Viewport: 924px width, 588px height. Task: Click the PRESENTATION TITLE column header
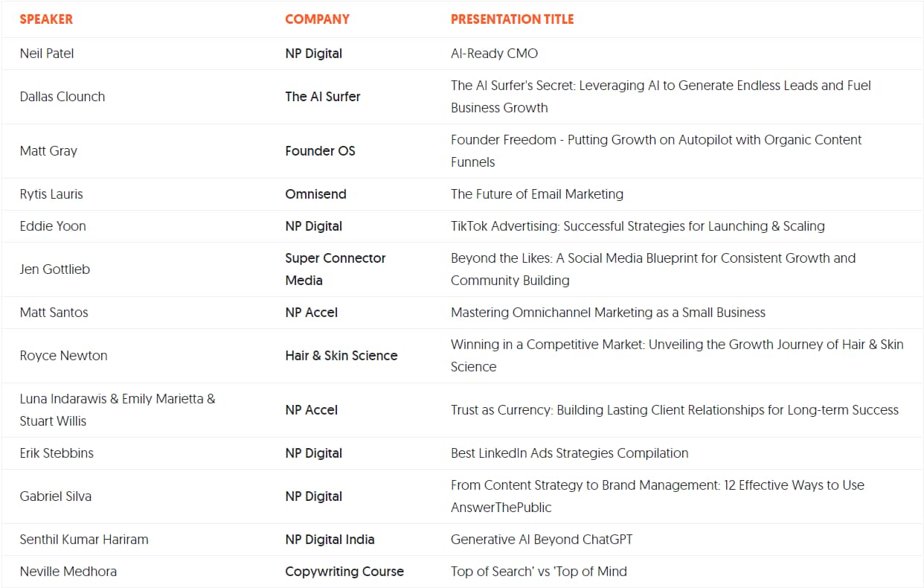tap(512, 19)
